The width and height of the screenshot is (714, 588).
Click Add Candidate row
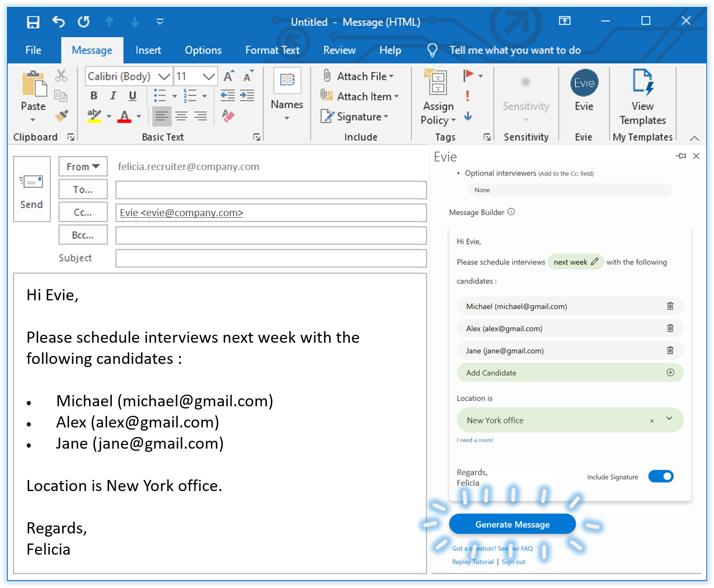pyautogui.click(x=570, y=372)
